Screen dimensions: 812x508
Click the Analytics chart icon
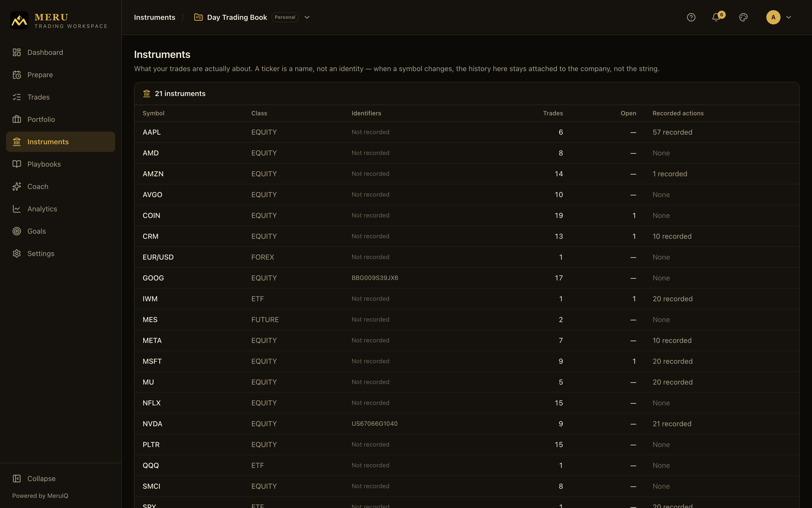(x=17, y=209)
